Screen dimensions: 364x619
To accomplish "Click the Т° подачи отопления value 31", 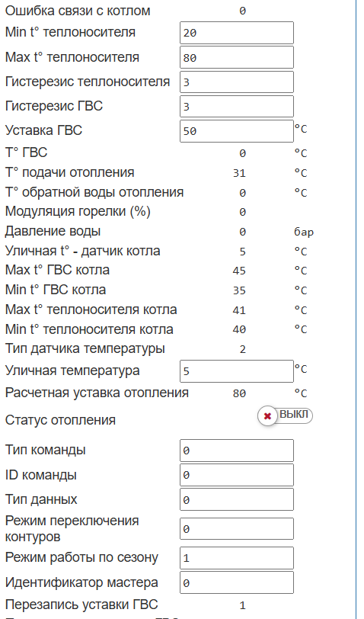I will tap(239, 173).
